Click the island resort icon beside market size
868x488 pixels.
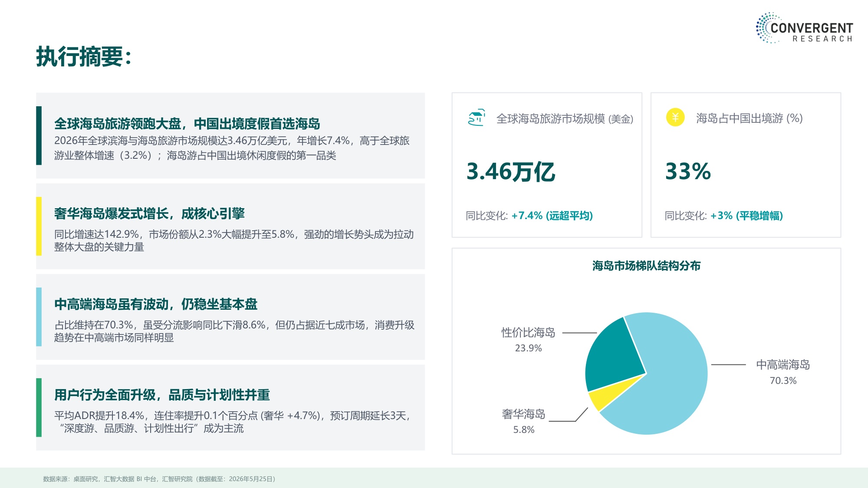(x=476, y=118)
